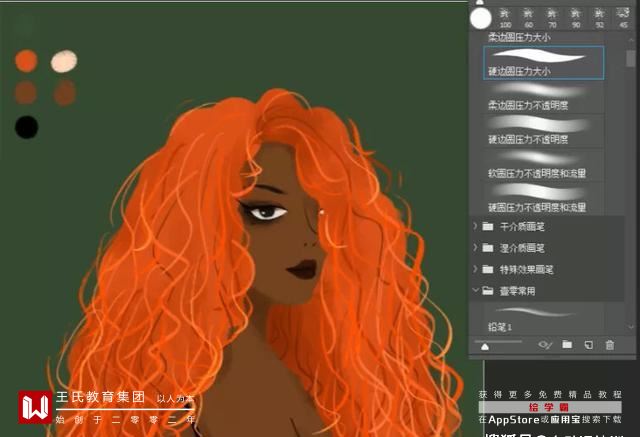640x437 pixels.
Task: Select the recent brush sized 45
Action: pos(623,19)
